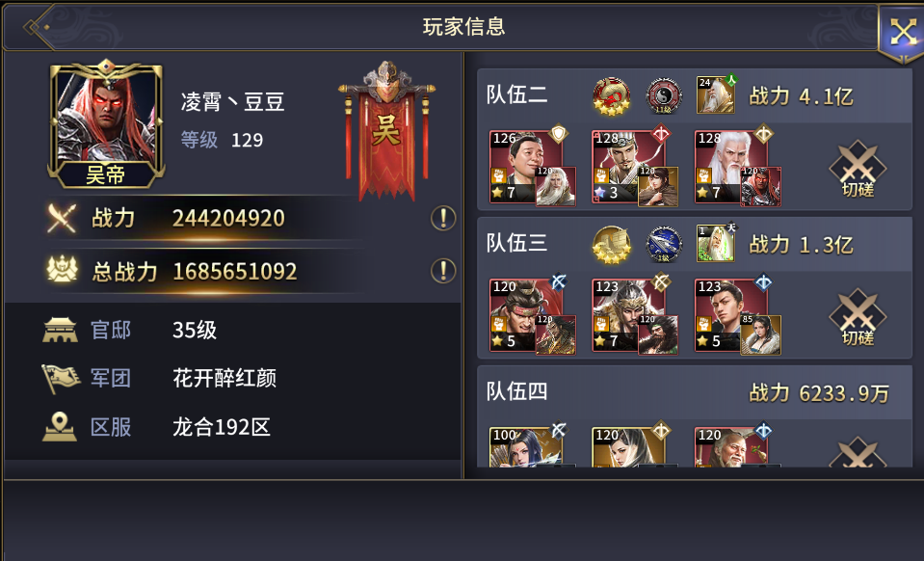Viewport: 924px width, 561px height.
Task: Tap the info icon beside 总战力 1685651092
Action: [443, 271]
